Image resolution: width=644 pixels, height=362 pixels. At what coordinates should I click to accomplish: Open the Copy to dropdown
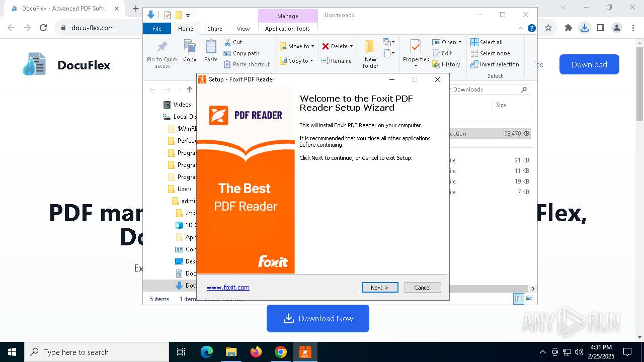tap(297, 61)
